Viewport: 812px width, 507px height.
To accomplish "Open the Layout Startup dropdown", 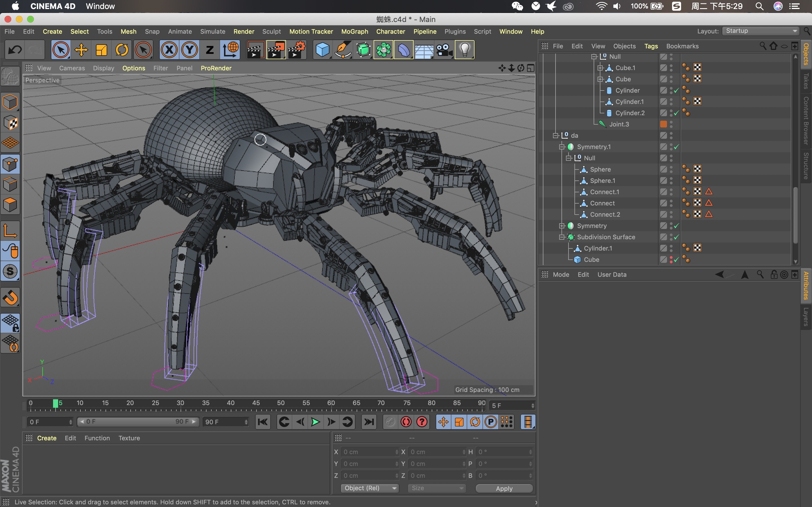I will click(760, 31).
